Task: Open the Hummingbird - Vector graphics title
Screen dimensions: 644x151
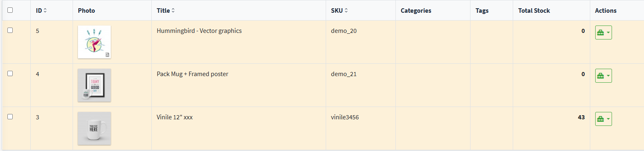Action: coord(199,31)
